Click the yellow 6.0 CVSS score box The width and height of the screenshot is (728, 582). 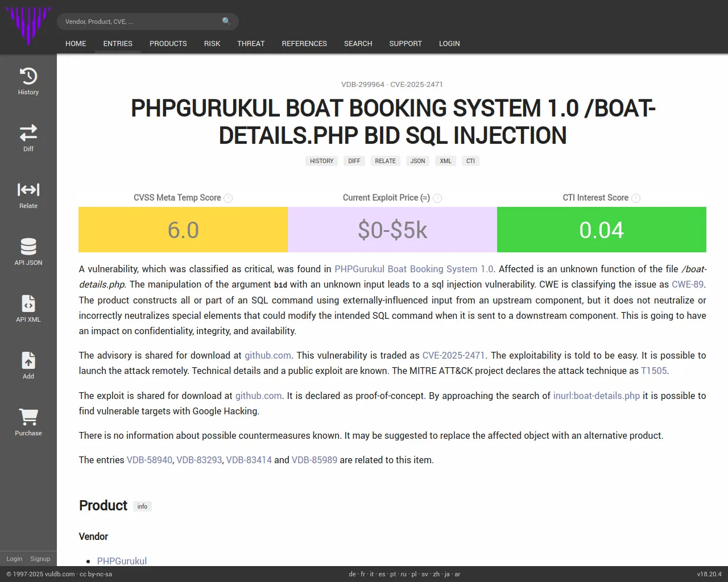[x=183, y=230]
